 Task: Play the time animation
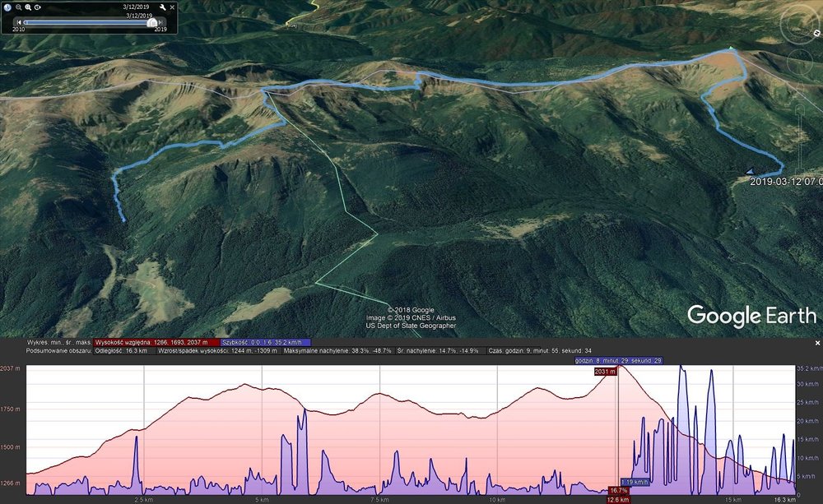[x=38, y=7]
